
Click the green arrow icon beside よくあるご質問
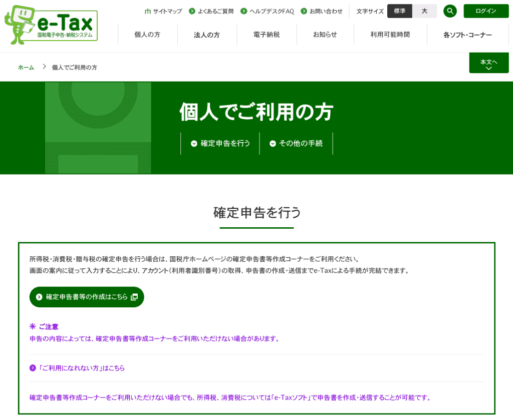tap(191, 11)
